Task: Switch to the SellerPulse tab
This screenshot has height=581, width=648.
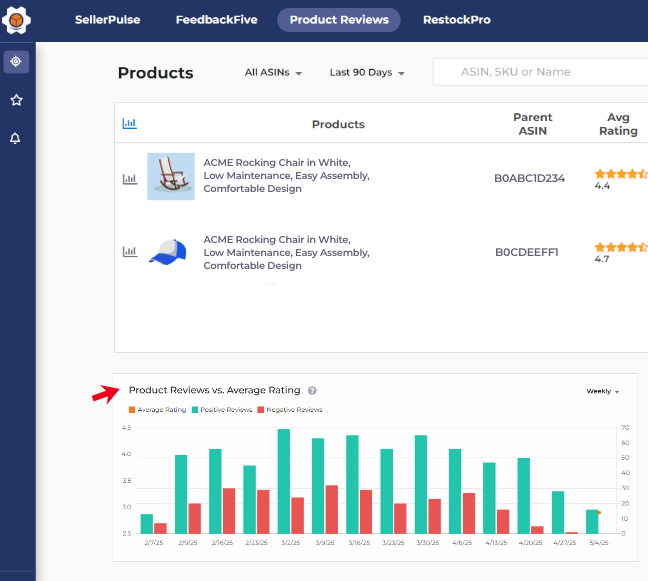Action: coord(107,20)
